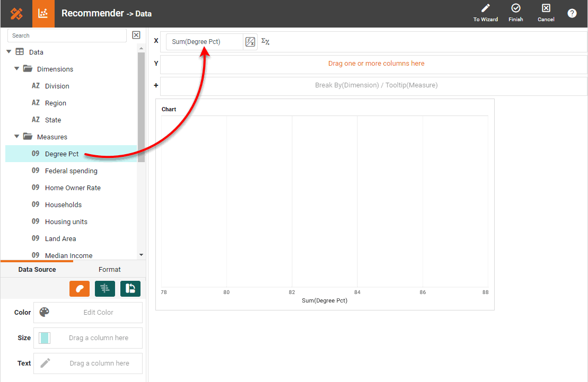Click the Dimensions folder icon
588x382 pixels.
(x=28, y=68)
